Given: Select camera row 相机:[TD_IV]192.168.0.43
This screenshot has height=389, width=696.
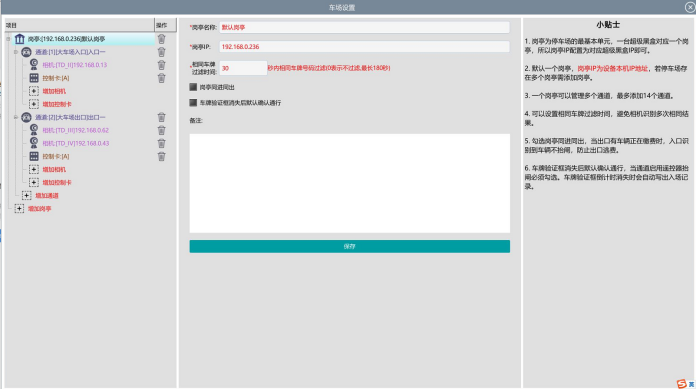Looking at the screenshot, I should pyautogui.click(x=75, y=143).
